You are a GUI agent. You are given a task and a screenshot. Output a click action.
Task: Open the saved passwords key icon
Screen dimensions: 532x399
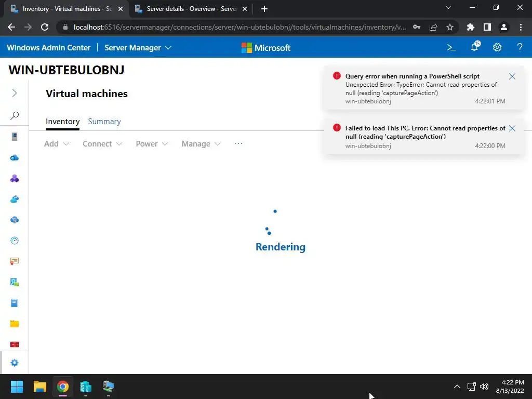point(417,27)
